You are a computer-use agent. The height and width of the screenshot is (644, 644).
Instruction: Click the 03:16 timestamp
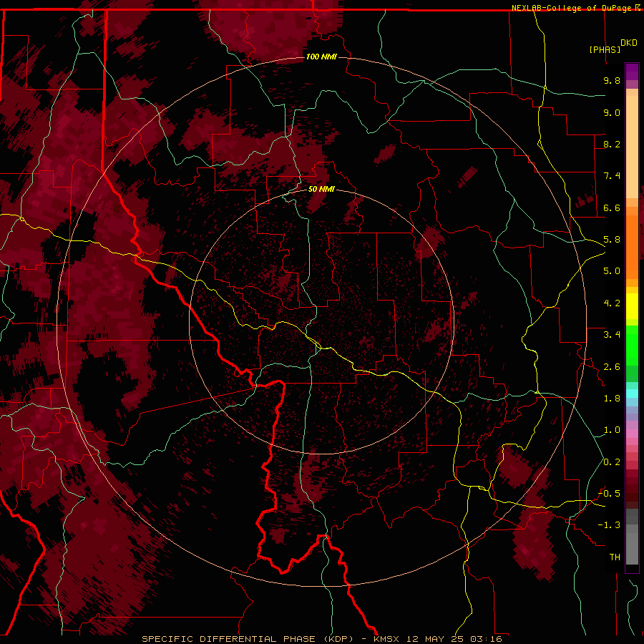(x=487, y=639)
